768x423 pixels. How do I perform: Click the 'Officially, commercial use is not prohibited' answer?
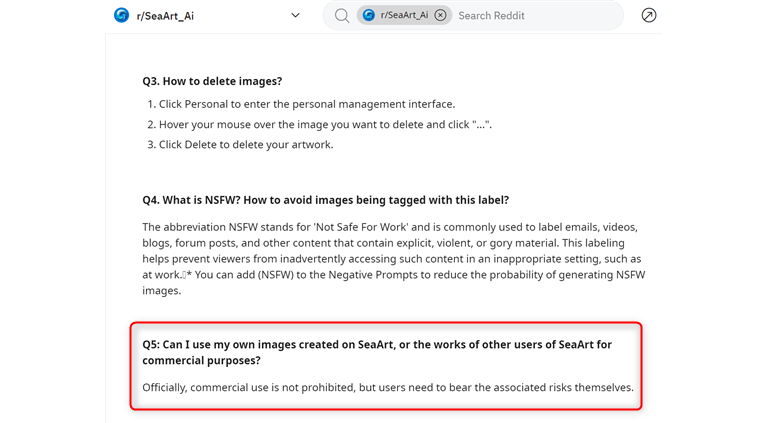point(388,387)
